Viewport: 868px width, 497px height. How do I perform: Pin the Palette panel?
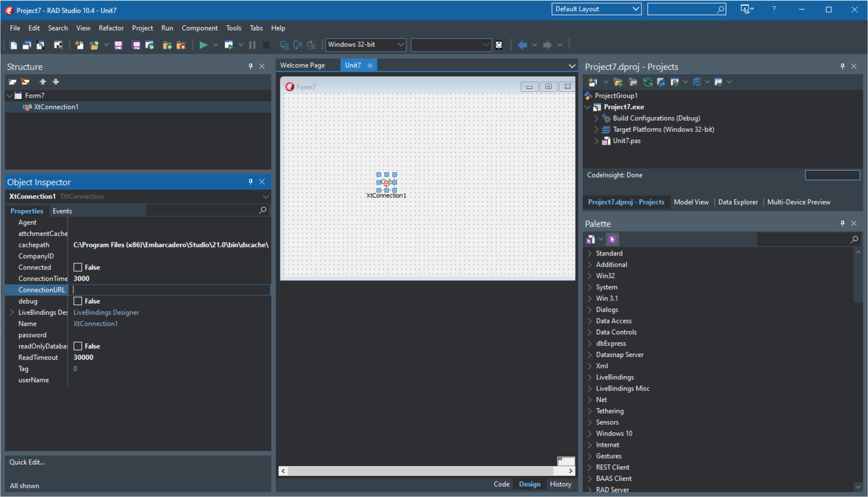tap(842, 223)
